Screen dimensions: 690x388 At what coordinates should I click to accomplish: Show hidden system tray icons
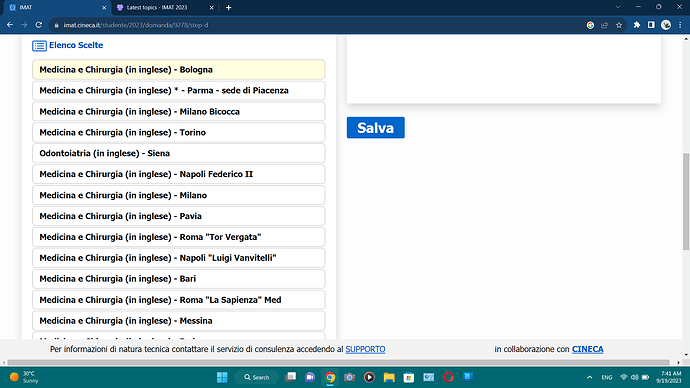point(590,377)
